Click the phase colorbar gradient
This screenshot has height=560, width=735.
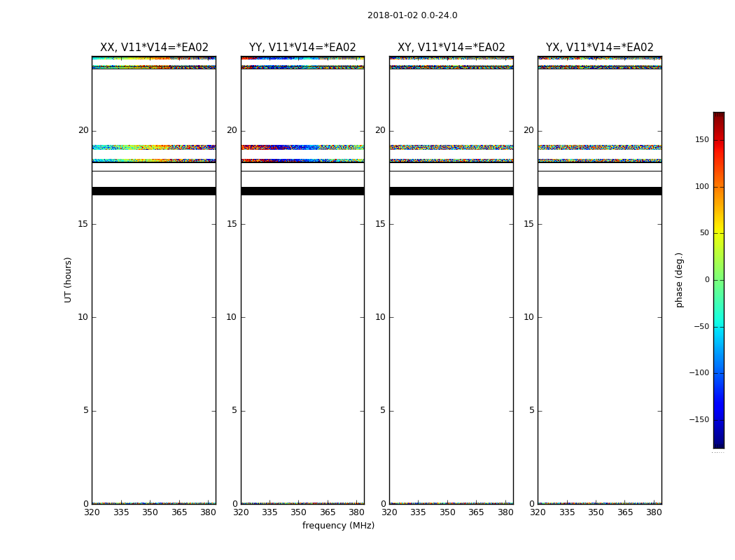(x=719, y=280)
